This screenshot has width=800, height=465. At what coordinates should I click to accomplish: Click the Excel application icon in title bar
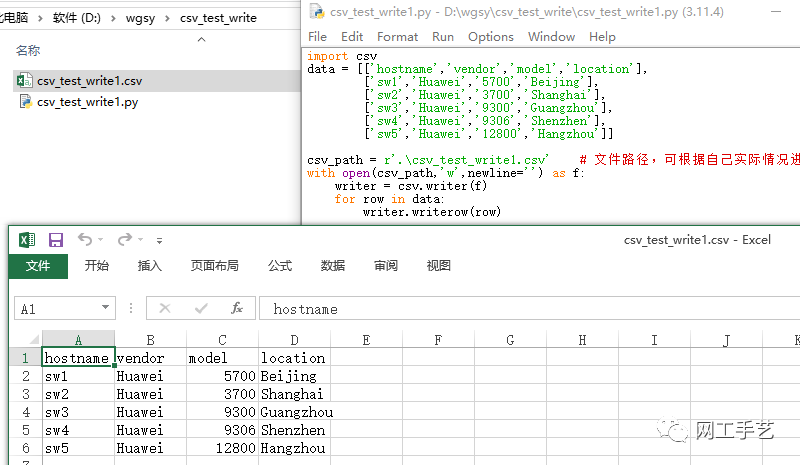pos(27,239)
